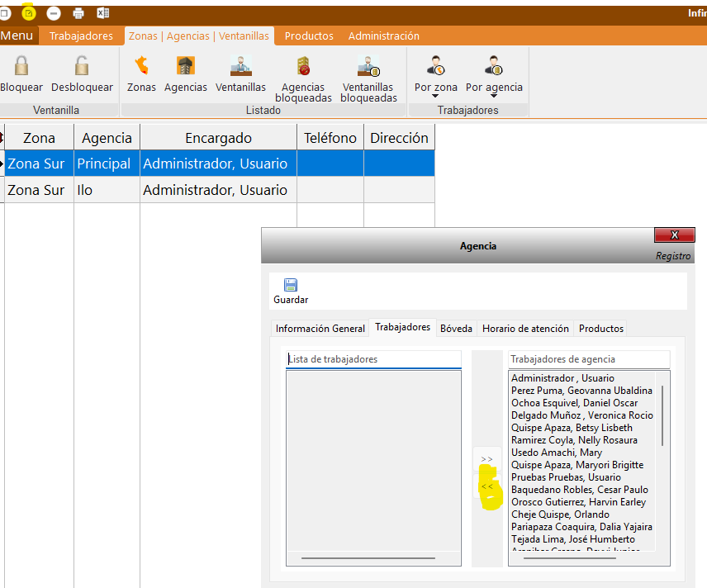The height and width of the screenshot is (588, 707).
Task: Open the Menu button
Action: 17,36
